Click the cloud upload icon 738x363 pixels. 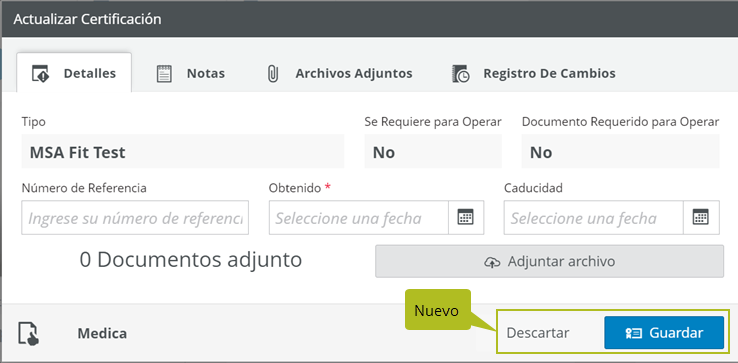click(492, 262)
